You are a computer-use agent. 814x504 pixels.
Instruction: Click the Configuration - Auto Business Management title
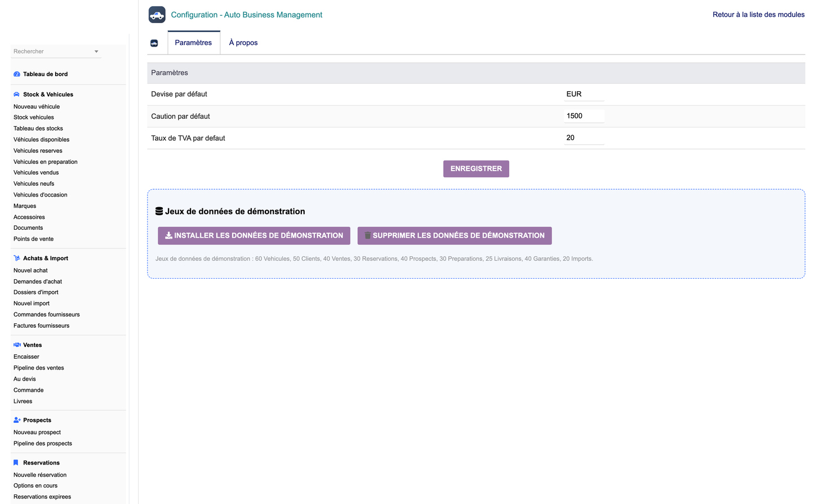247,15
